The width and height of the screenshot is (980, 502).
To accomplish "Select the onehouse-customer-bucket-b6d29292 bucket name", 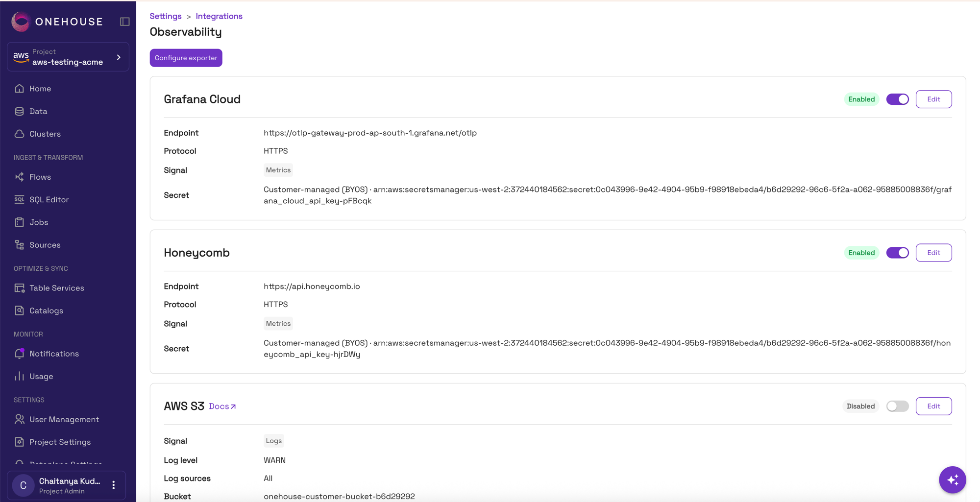I will 339,496.
